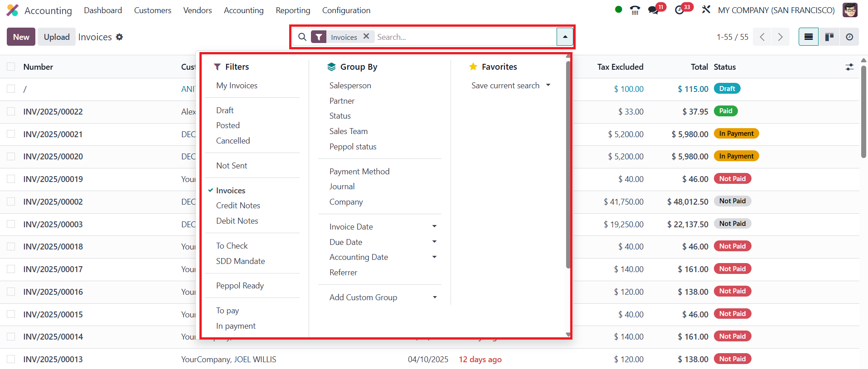Open the chat messages icon
Viewport: 868px width, 369px height.
653,10
